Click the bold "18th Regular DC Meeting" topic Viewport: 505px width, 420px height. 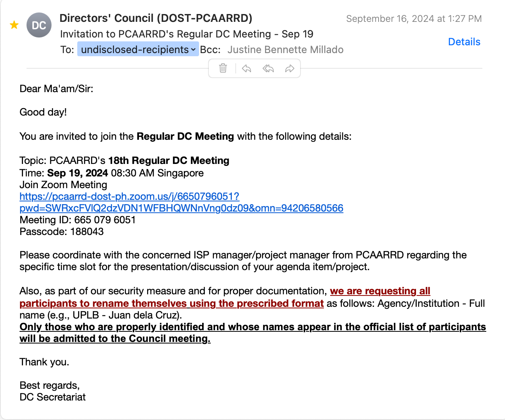169,160
